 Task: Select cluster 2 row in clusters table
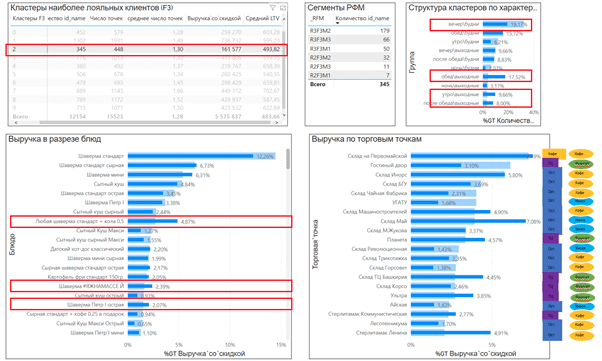pos(146,49)
